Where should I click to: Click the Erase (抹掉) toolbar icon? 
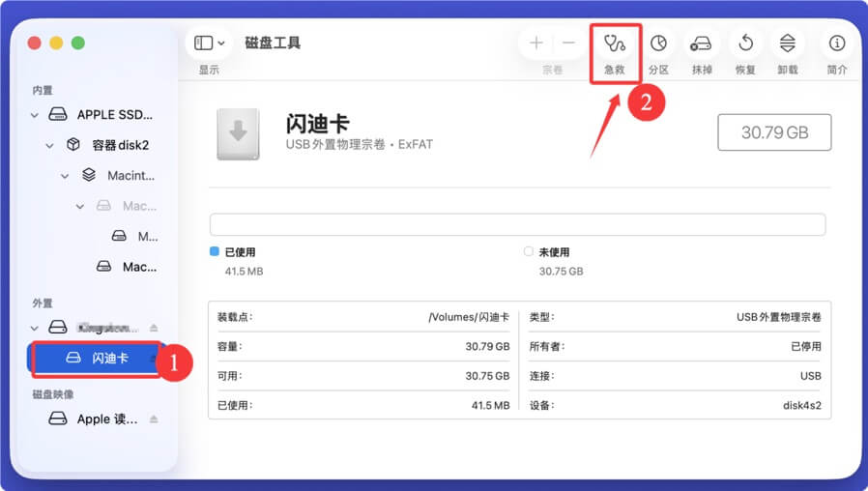(701, 43)
